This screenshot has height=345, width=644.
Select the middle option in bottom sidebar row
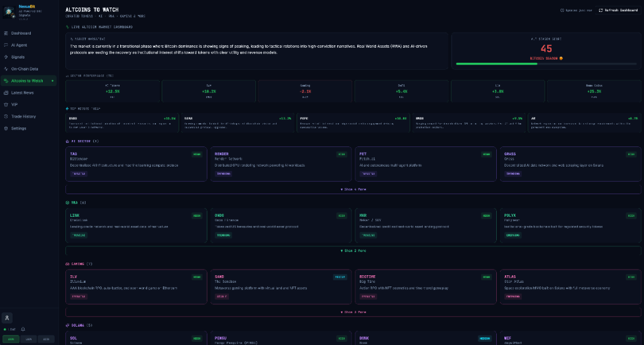click(29, 339)
